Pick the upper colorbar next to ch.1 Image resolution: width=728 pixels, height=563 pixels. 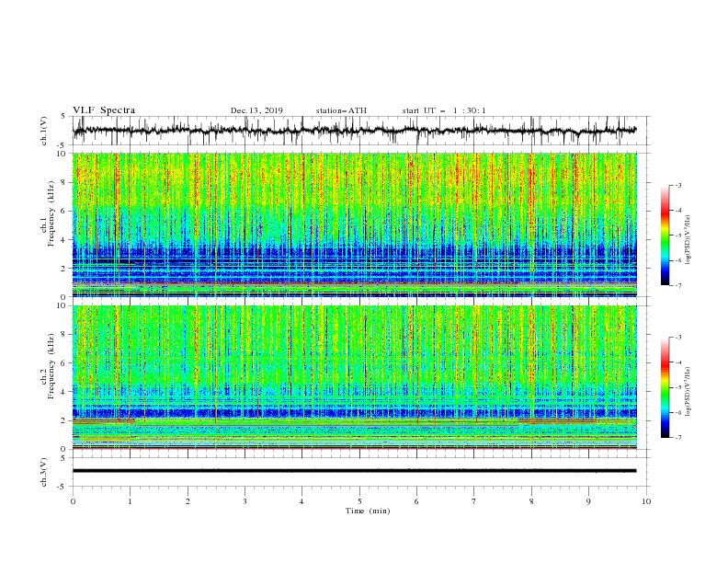click(665, 236)
